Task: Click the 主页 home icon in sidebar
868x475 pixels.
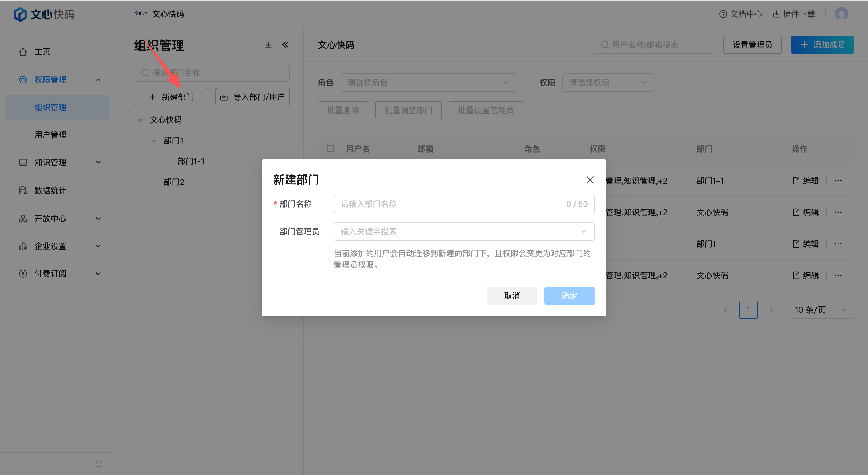Action: coord(23,52)
